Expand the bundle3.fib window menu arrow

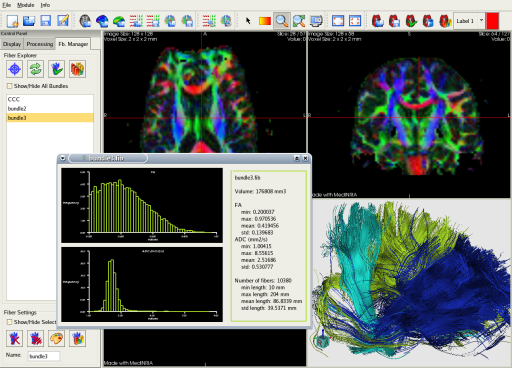(63, 158)
